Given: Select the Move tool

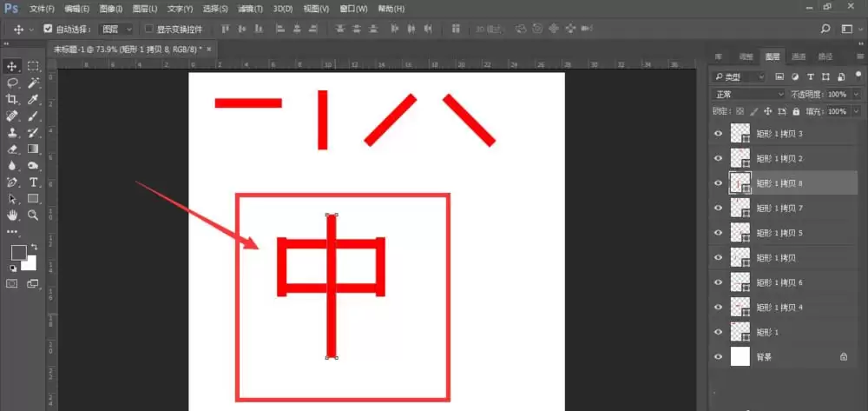Looking at the screenshot, I should point(11,66).
